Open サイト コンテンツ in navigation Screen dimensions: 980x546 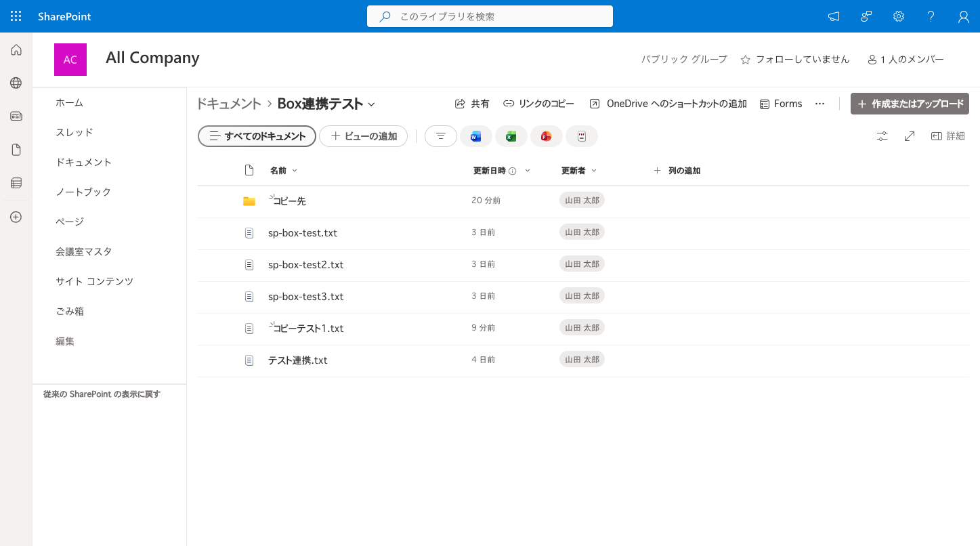click(x=95, y=281)
